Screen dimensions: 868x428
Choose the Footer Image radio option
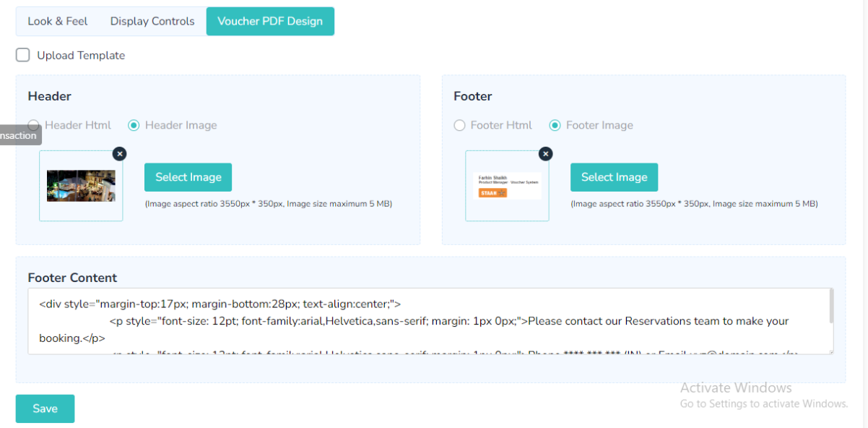555,125
